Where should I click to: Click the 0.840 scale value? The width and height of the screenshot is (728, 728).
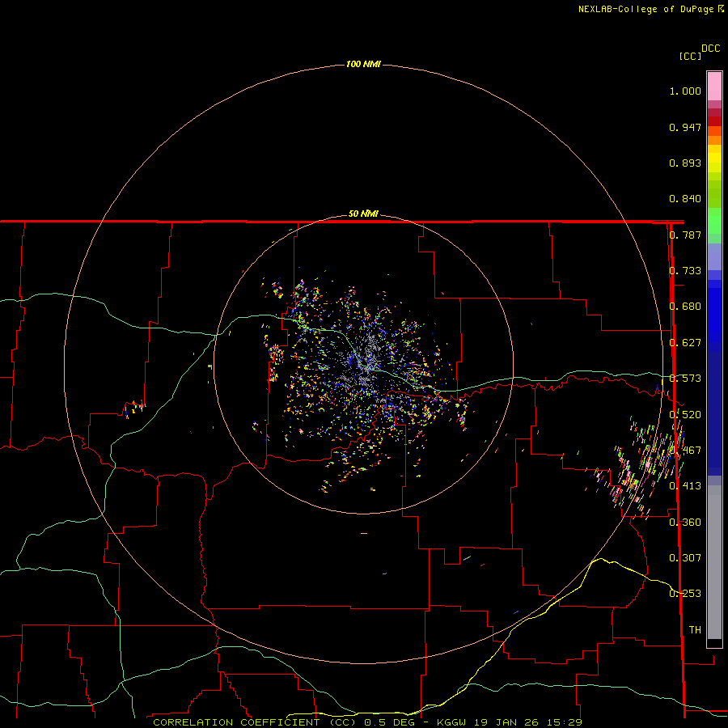[685, 199]
